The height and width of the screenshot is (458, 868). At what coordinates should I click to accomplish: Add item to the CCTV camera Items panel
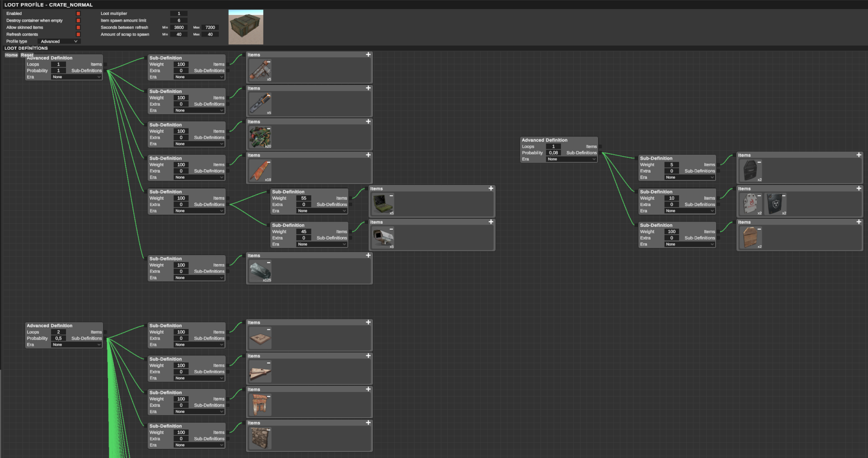[x=491, y=222]
